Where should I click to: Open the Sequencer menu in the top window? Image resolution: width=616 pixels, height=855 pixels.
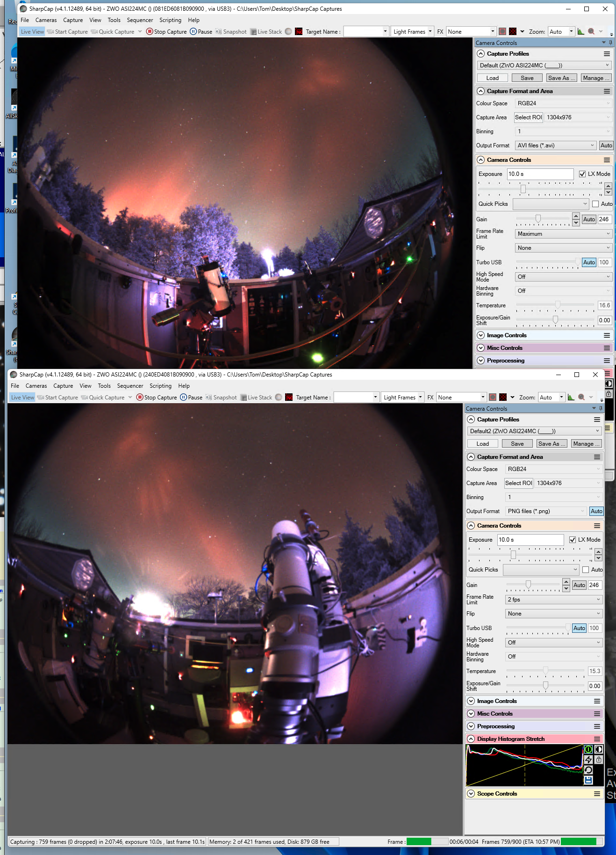[x=140, y=20]
